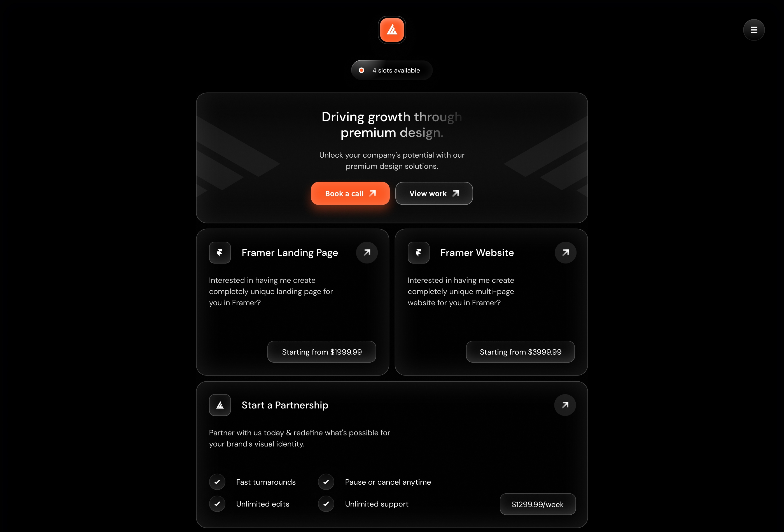784x532 pixels.
Task: Click the arrow icon on Framer Website card
Action: click(x=564, y=252)
